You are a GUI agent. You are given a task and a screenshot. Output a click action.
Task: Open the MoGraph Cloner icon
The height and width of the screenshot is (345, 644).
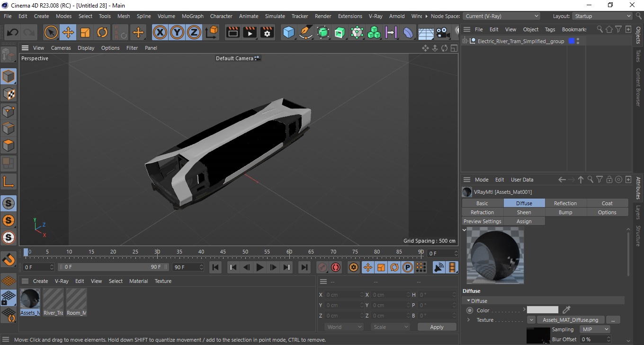coord(374,33)
